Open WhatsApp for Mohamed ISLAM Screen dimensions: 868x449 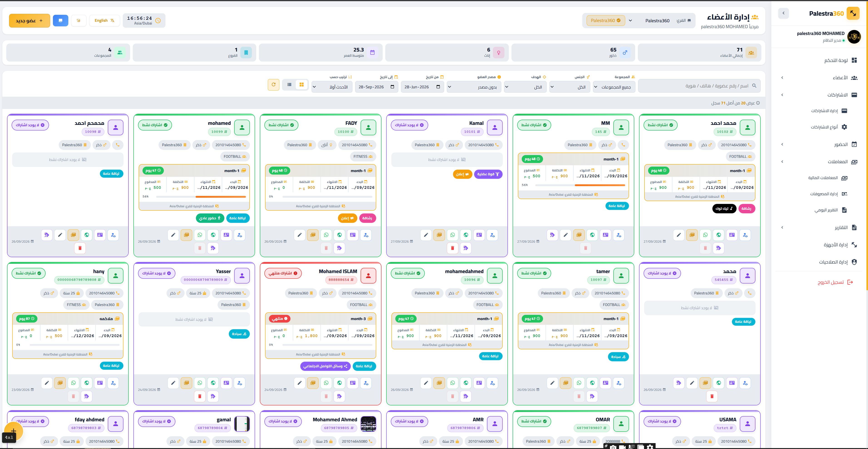pos(326,383)
